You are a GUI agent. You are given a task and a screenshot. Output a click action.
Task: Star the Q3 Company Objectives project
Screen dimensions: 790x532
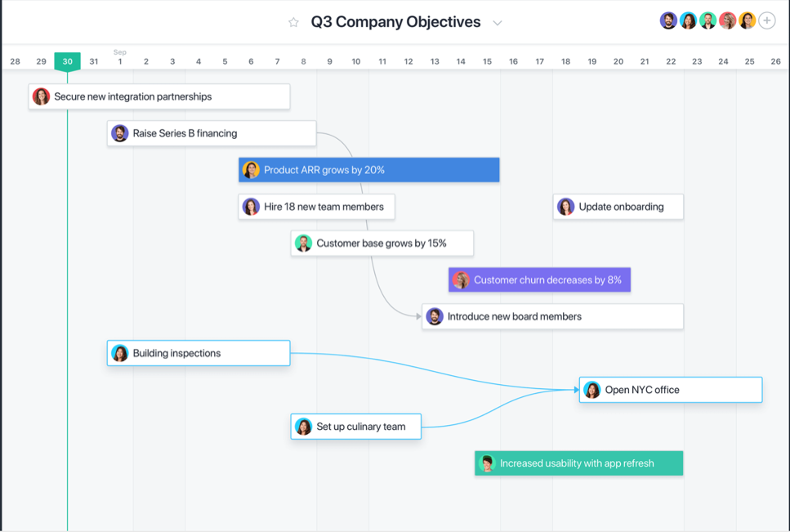[x=294, y=22]
